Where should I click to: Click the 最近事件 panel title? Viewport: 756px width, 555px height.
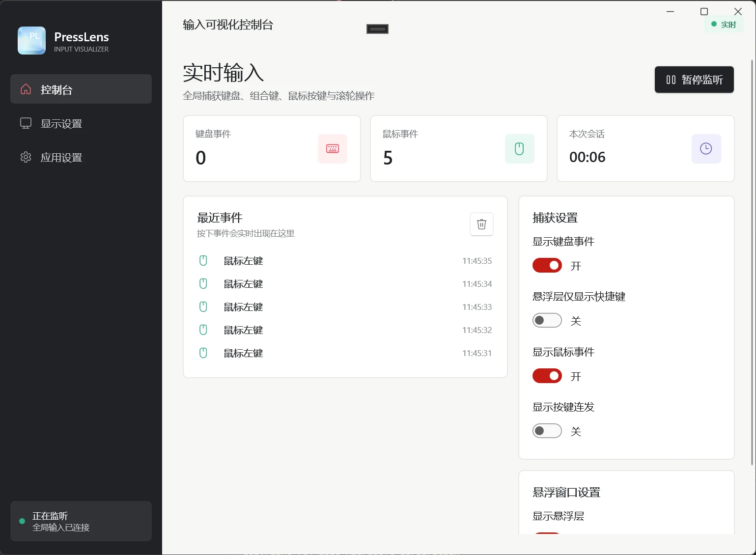220,218
